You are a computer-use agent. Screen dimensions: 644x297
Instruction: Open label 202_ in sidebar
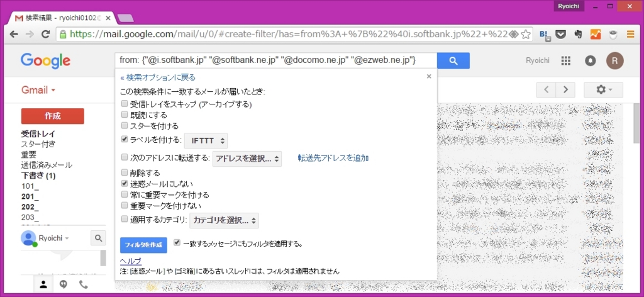30,208
